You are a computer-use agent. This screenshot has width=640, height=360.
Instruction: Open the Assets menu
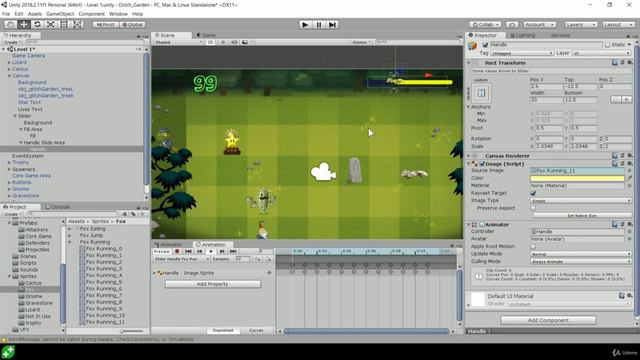(x=35, y=14)
